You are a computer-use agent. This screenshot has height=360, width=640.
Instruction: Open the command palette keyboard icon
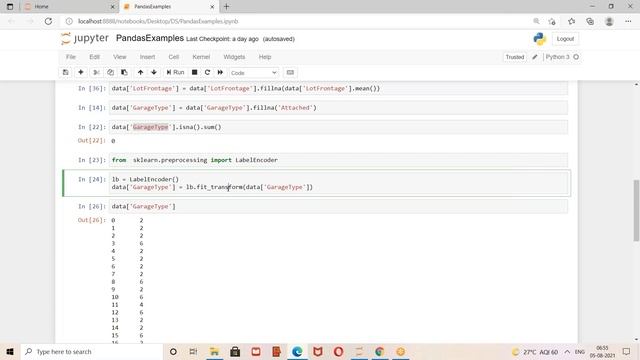pyautogui.click(x=290, y=72)
